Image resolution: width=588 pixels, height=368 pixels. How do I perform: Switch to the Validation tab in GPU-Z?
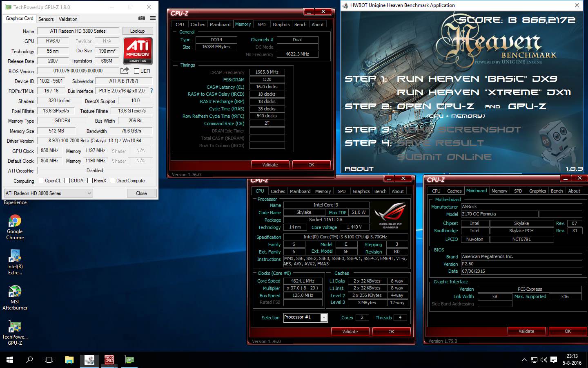click(68, 19)
